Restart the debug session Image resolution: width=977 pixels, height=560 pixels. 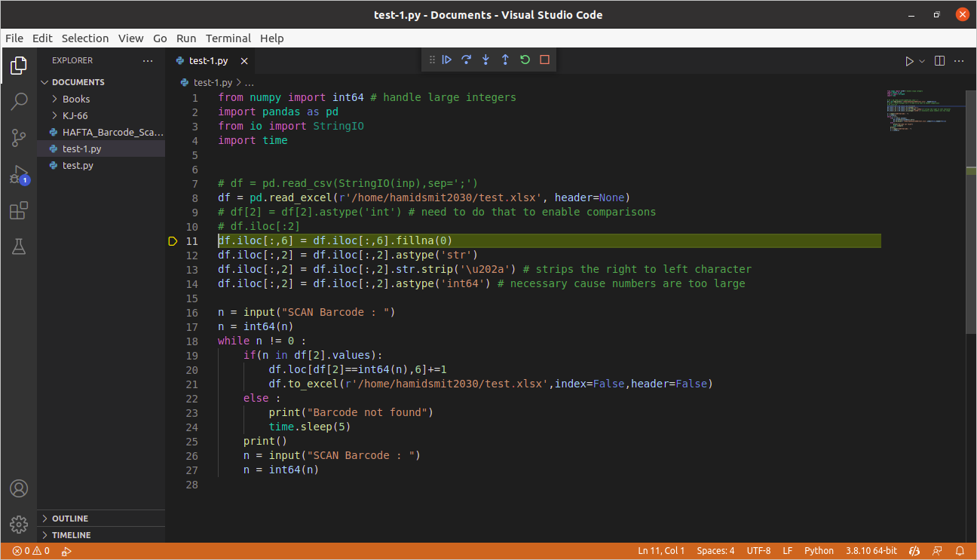coord(525,60)
